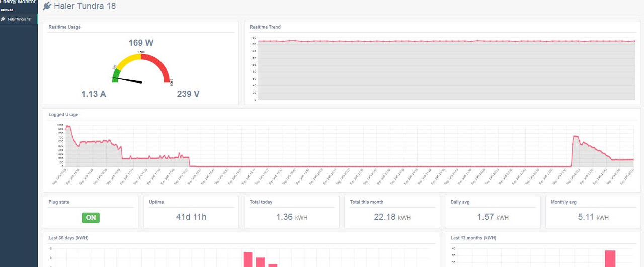Click the plug icon in the page title

click(47, 6)
